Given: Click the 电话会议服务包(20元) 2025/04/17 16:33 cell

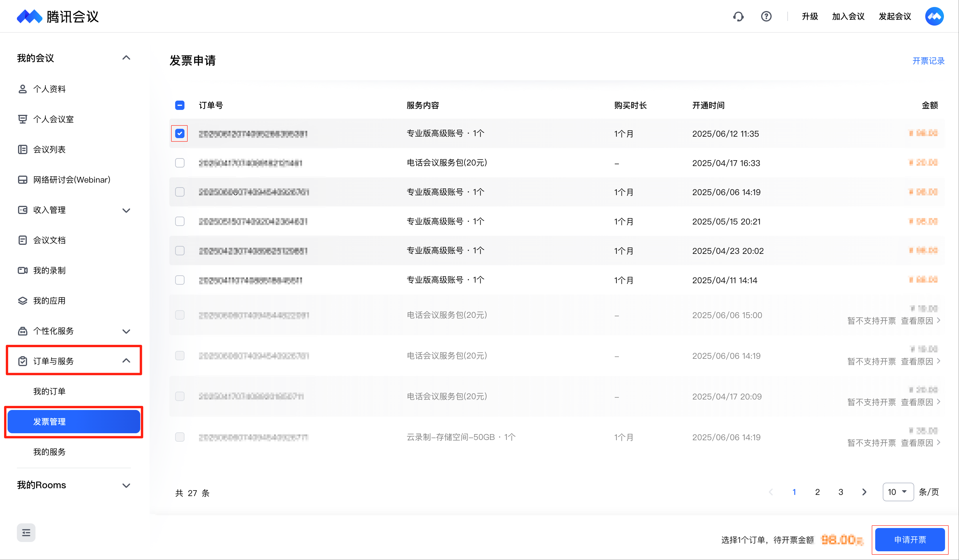Looking at the screenshot, I should point(447,163).
